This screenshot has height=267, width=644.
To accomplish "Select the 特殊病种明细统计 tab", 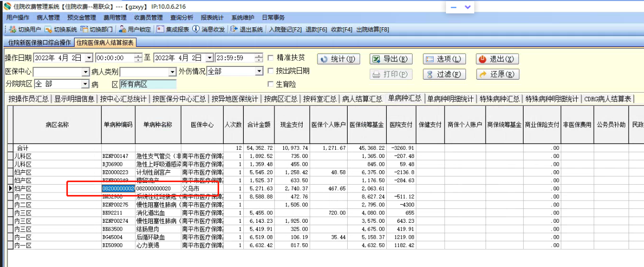I will 552,99.
